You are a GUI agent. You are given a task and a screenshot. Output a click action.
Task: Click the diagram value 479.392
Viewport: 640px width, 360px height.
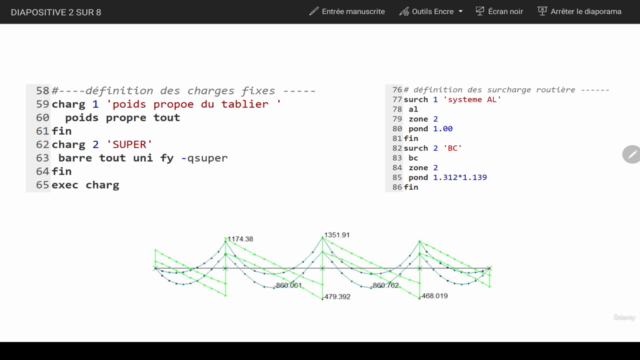click(338, 297)
